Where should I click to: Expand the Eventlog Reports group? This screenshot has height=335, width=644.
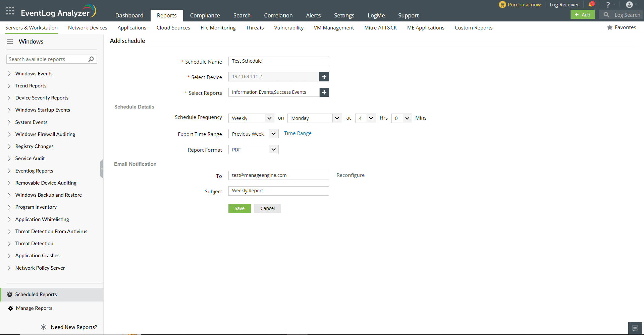coord(9,171)
